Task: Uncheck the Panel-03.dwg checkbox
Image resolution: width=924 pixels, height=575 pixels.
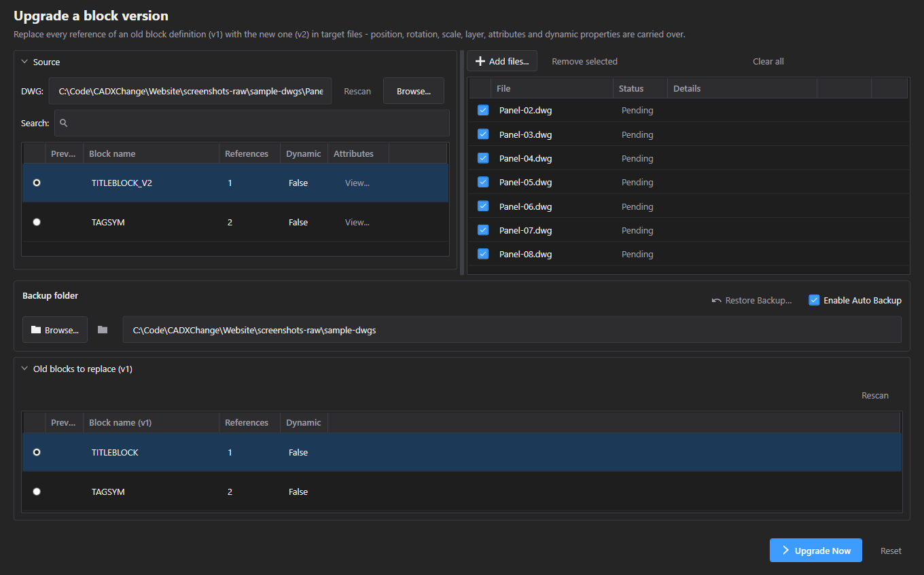Action: pos(483,134)
